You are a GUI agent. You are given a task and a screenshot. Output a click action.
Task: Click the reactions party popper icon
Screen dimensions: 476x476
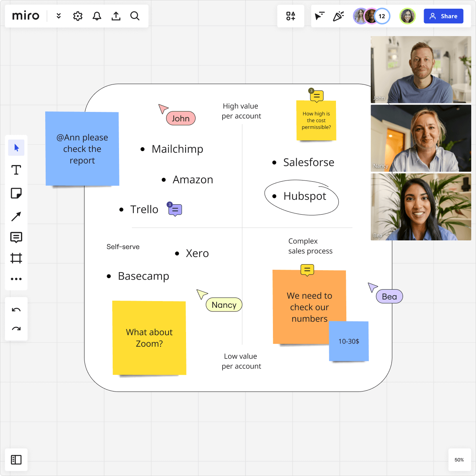(x=338, y=16)
